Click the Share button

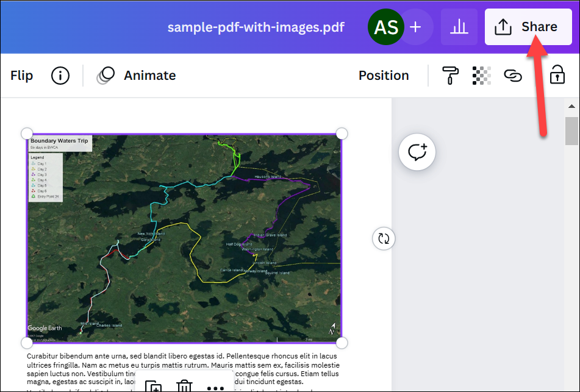tap(528, 27)
